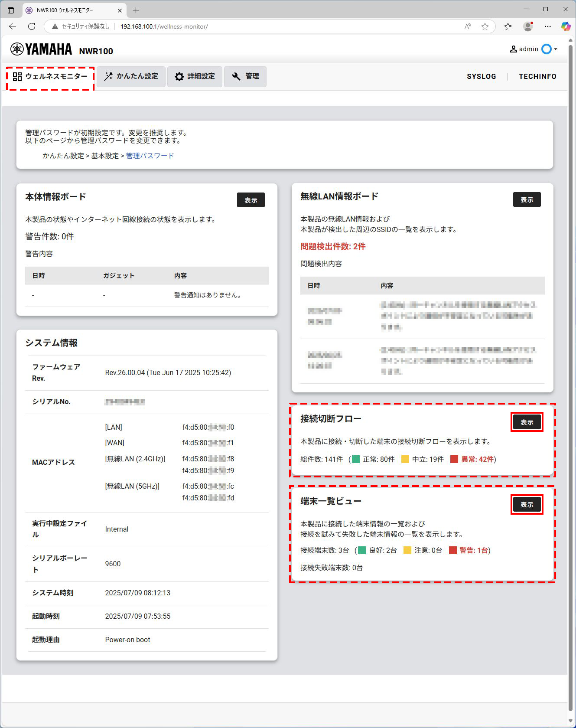Show the 端末一覧ビュー panel

click(x=527, y=505)
